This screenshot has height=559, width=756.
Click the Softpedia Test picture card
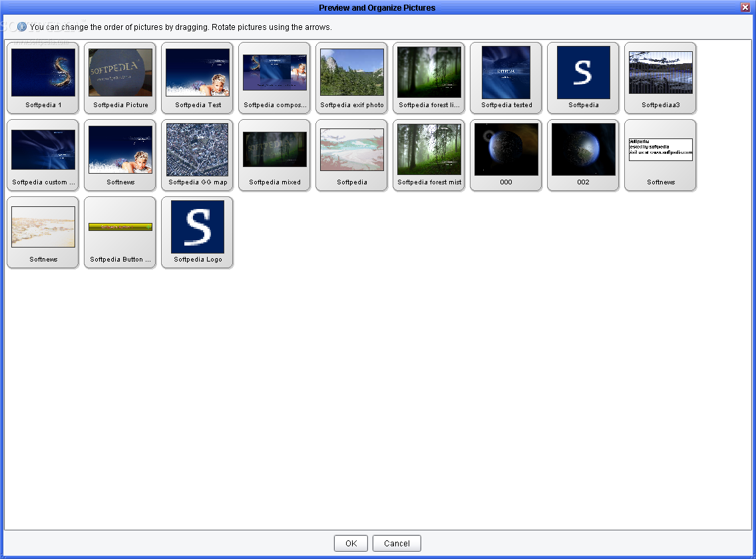click(x=197, y=78)
